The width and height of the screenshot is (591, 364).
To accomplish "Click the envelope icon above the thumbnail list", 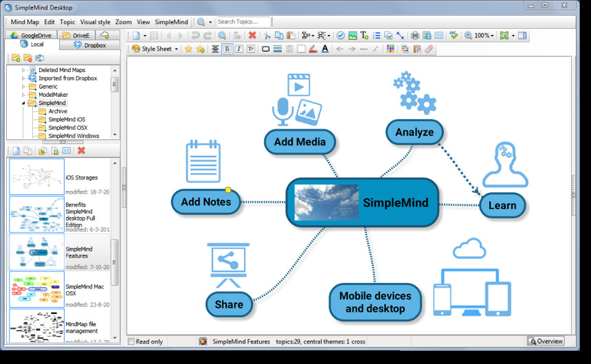I will click(x=67, y=150).
